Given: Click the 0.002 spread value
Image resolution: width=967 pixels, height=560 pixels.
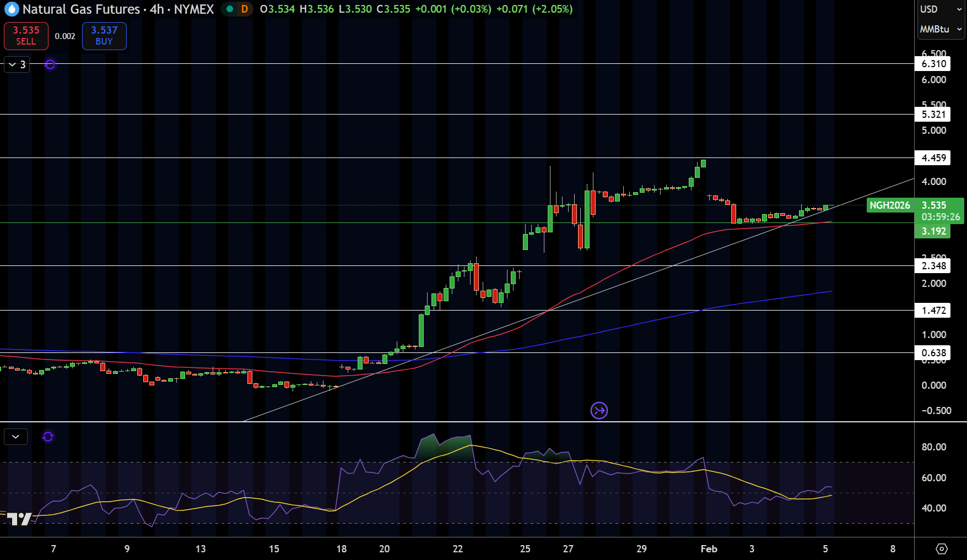Looking at the screenshot, I should (x=65, y=36).
